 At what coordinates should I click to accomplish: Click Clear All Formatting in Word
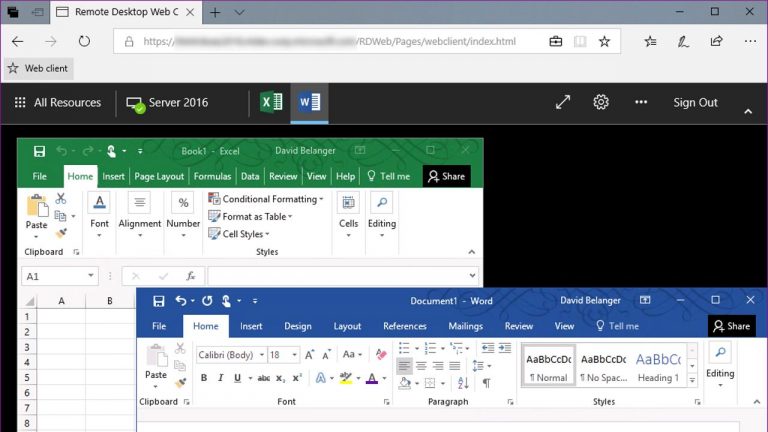pos(381,354)
